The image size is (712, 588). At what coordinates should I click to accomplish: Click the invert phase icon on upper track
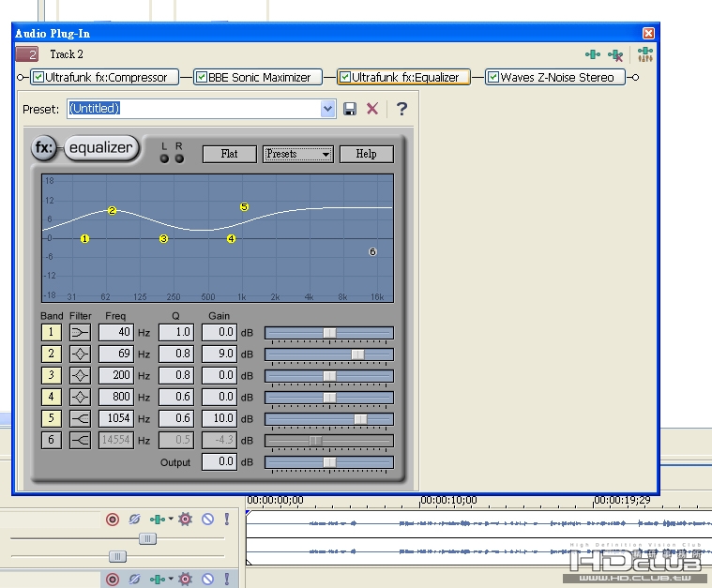click(x=134, y=519)
